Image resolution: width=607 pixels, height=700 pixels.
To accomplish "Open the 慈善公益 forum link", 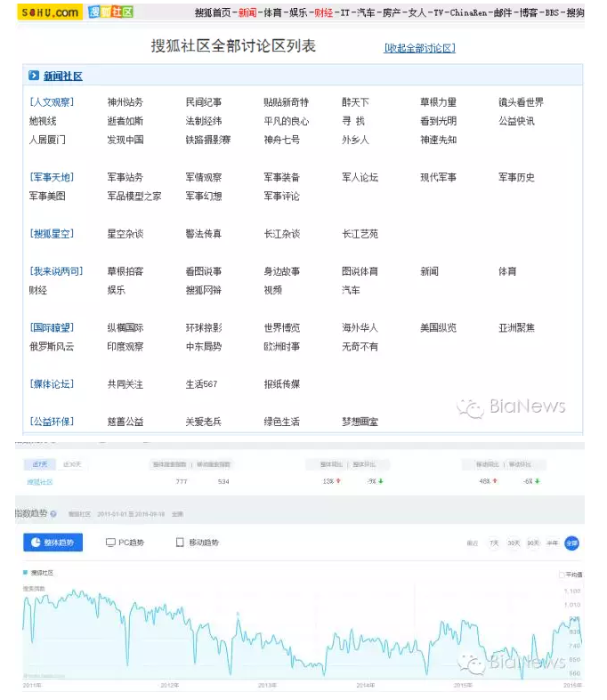I will pos(125,422).
